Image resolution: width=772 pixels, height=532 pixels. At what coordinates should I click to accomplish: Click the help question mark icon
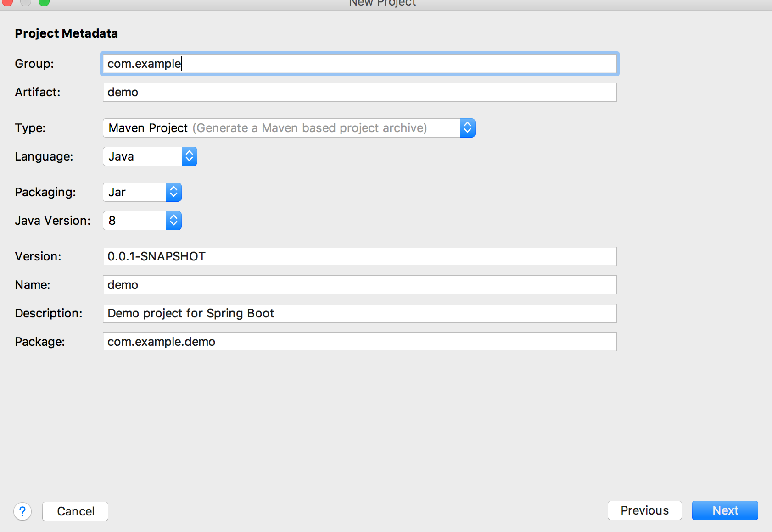(x=22, y=511)
